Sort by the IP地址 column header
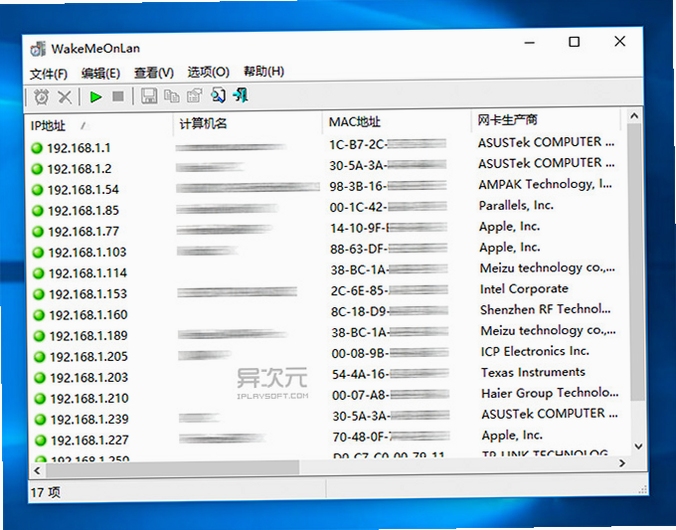The height and width of the screenshot is (530, 676). (99, 125)
